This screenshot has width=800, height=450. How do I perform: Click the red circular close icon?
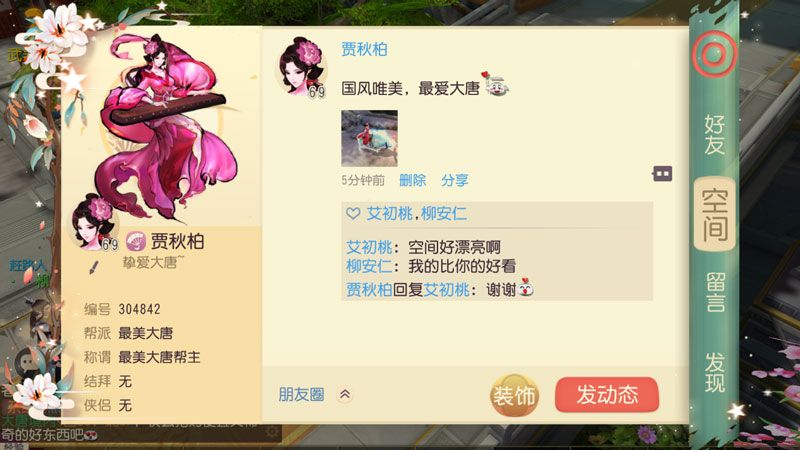point(715,54)
